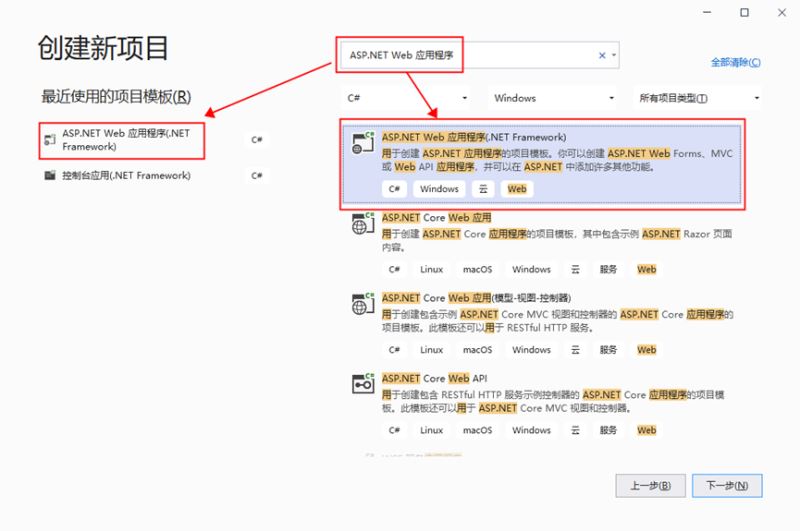Click Linux tag on ASP.NET Core Web 应用

431,269
